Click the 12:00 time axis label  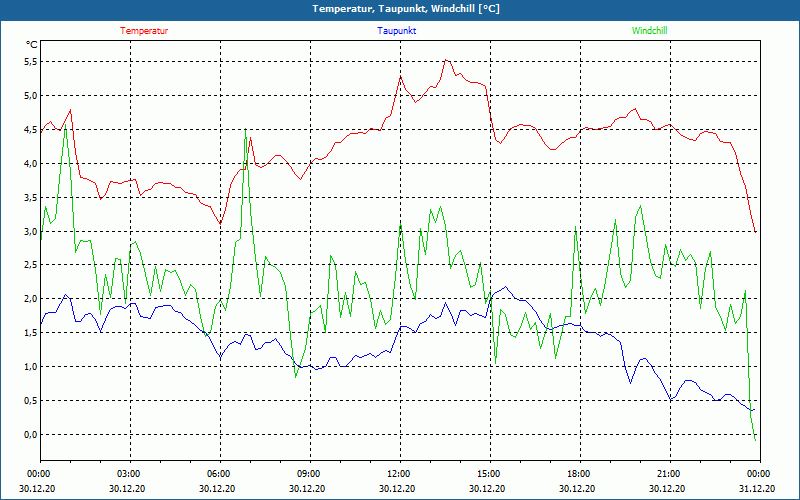398,474
